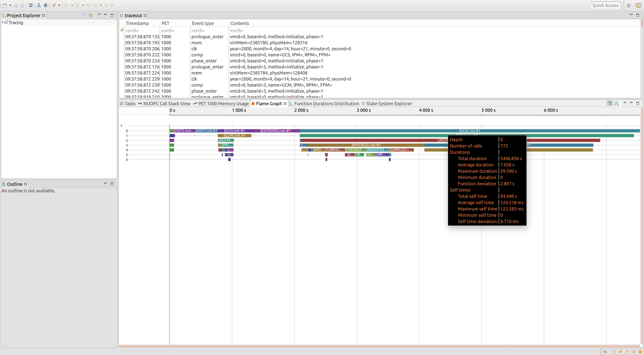The image size is (644, 355).
Task: Close the Project Explorer tab
Action: coord(44,15)
